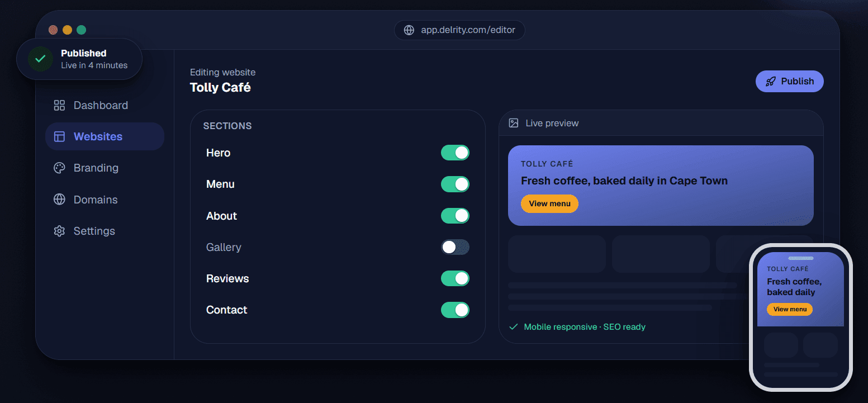868x403 pixels.
Task: Click the Publish button
Action: click(789, 81)
